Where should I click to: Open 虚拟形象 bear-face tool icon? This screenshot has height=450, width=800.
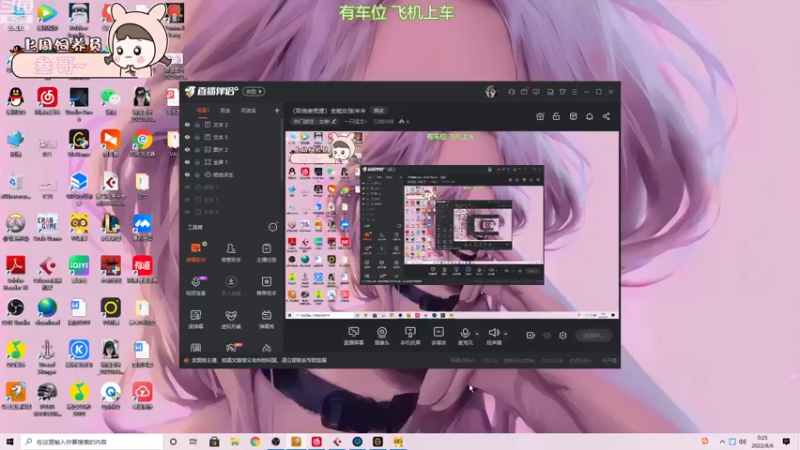(231, 319)
